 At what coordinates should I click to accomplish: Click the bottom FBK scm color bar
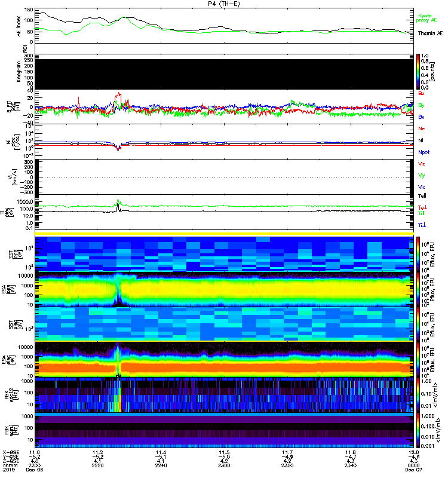tap(418, 430)
